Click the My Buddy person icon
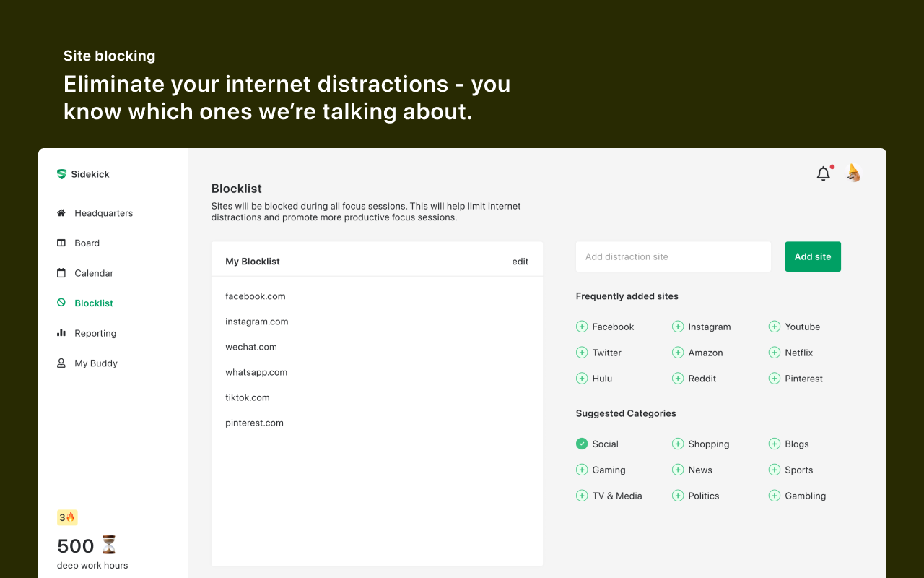The width and height of the screenshot is (924, 578). [61, 363]
